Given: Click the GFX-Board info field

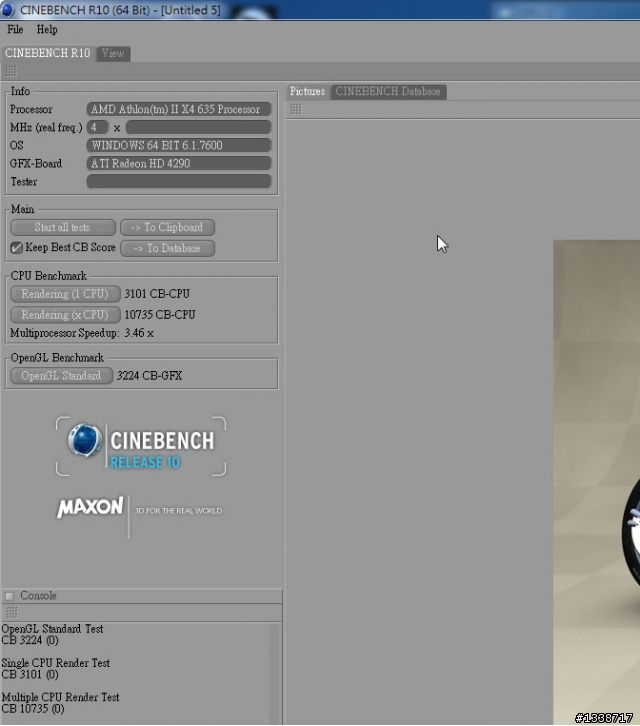Looking at the screenshot, I should (x=178, y=163).
